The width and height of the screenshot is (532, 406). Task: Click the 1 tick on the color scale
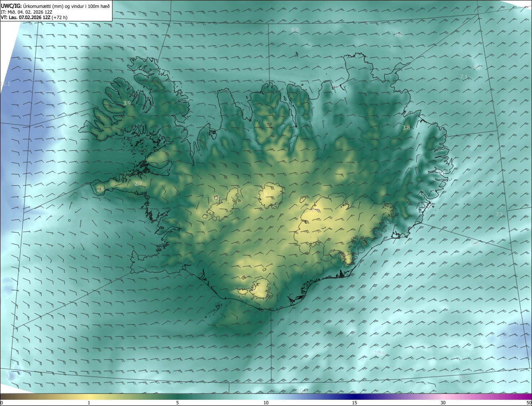[89, 403]
